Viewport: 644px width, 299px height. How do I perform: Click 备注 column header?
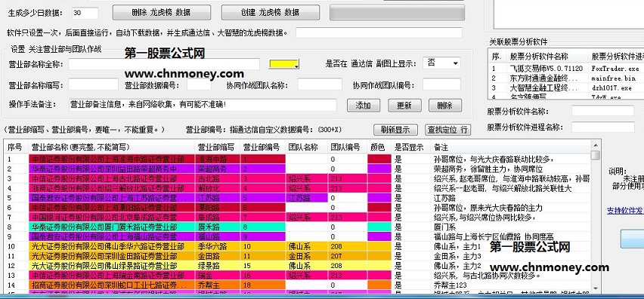coord(510,146)
